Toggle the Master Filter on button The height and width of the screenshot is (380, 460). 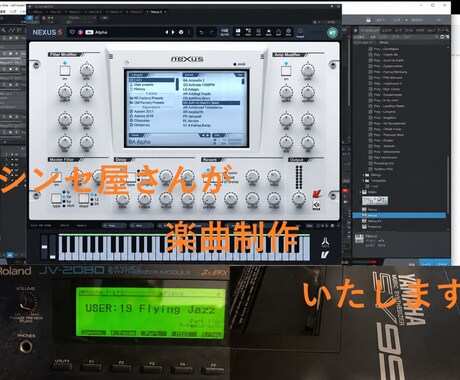(x=56, y=177)
